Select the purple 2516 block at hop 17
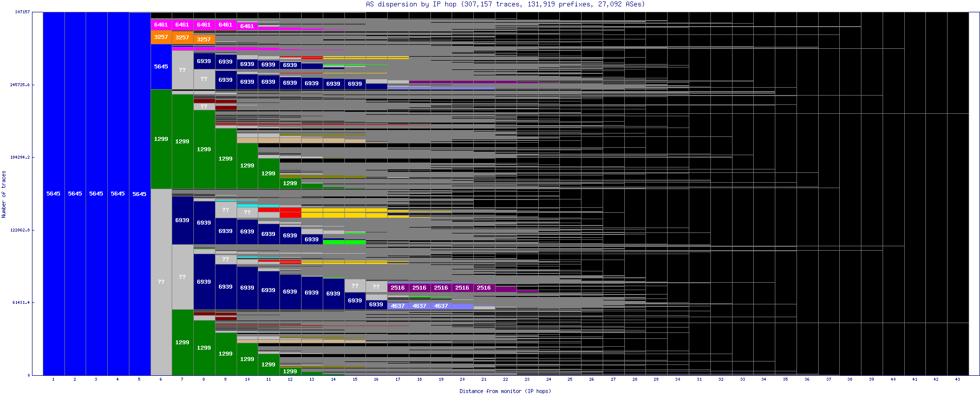This screenshot has width=980, height=394. 398,288
